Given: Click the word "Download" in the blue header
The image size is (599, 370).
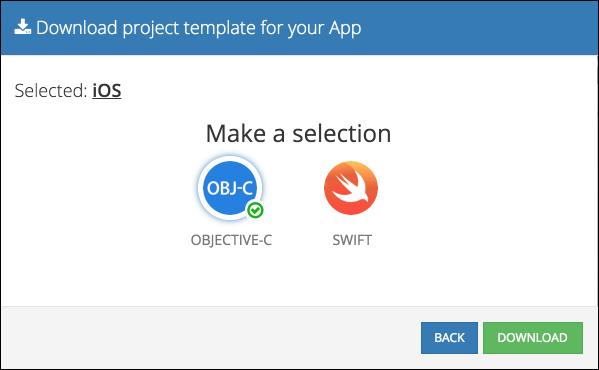Looking at the screenshot, I should 76,28.
